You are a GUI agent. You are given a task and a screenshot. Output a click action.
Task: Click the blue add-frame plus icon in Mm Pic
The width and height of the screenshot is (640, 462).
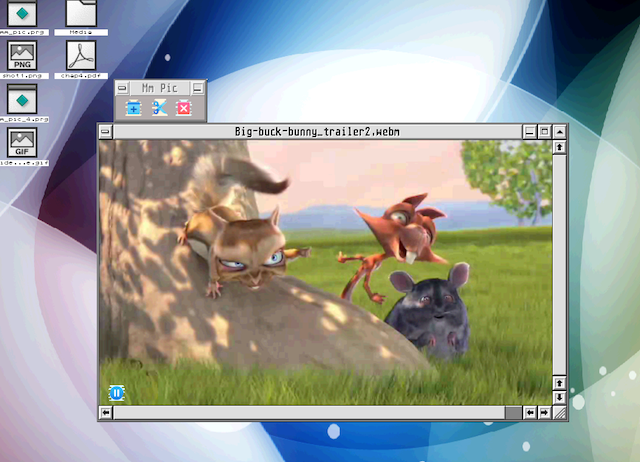(x=133, y=108)
